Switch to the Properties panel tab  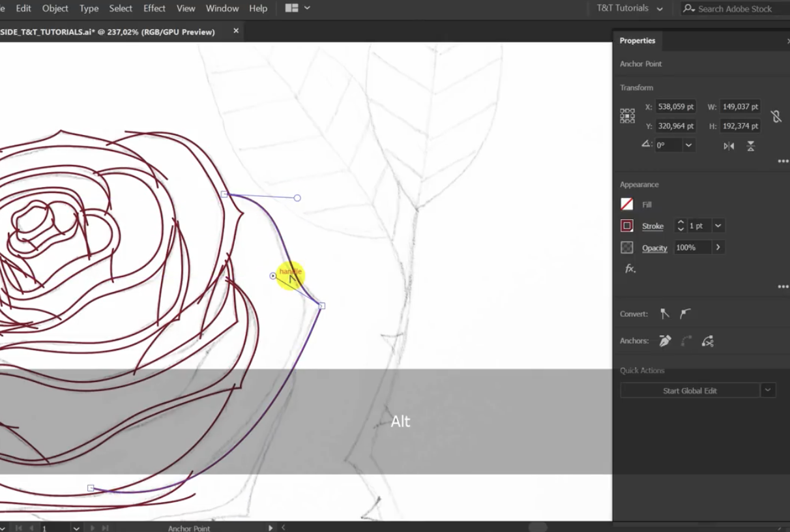coord(637,40)
